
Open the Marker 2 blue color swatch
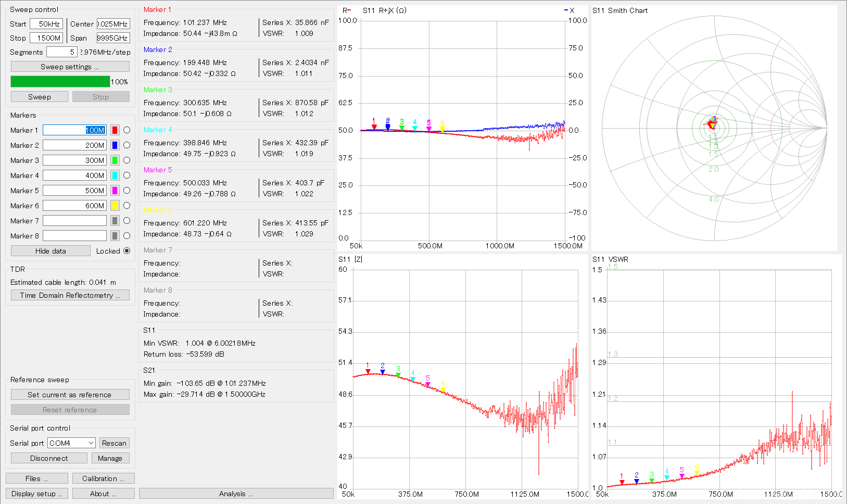(x=115, y=145)
